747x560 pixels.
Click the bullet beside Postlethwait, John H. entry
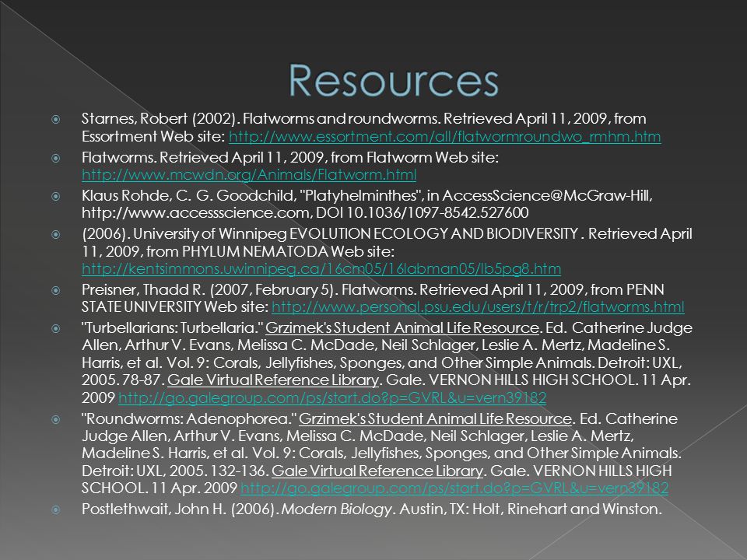tap(56, 509)
